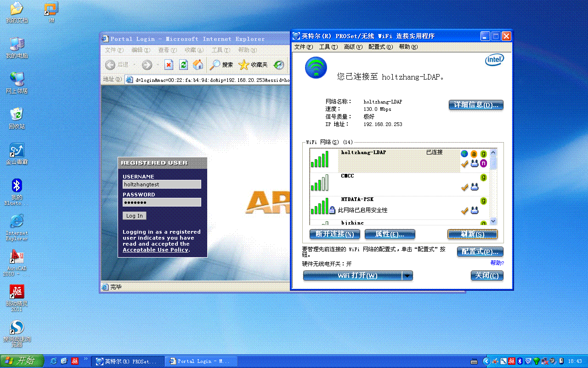Image resolution: width=588 pixels, height=368 pixels.
Task: Click the IE home page icon
Action: pyautogui.click(x=198, y=65)
